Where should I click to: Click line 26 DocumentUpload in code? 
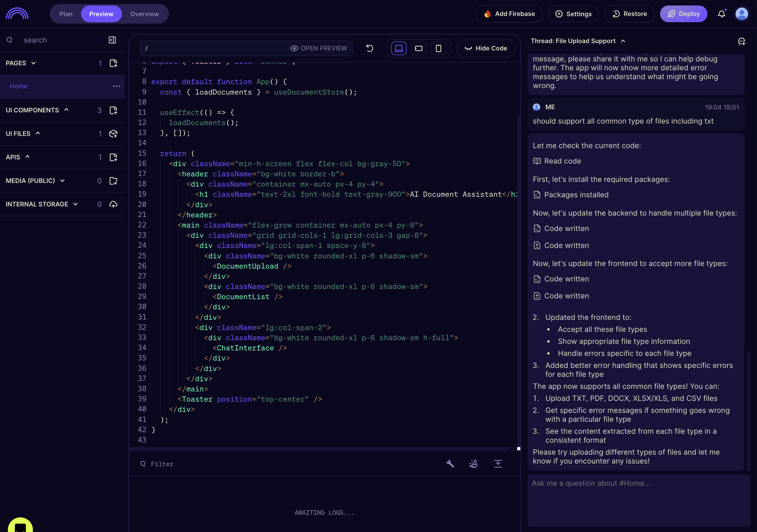coord(252,266)
